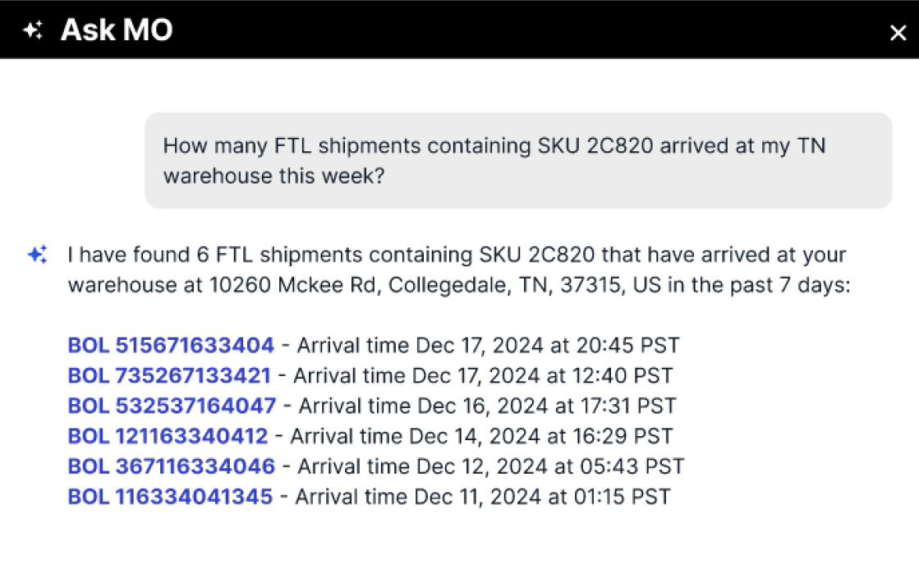Open BOL 116334041345 shipment link
The height and width of the screenshot is (588, 919).
pos(170,497)
